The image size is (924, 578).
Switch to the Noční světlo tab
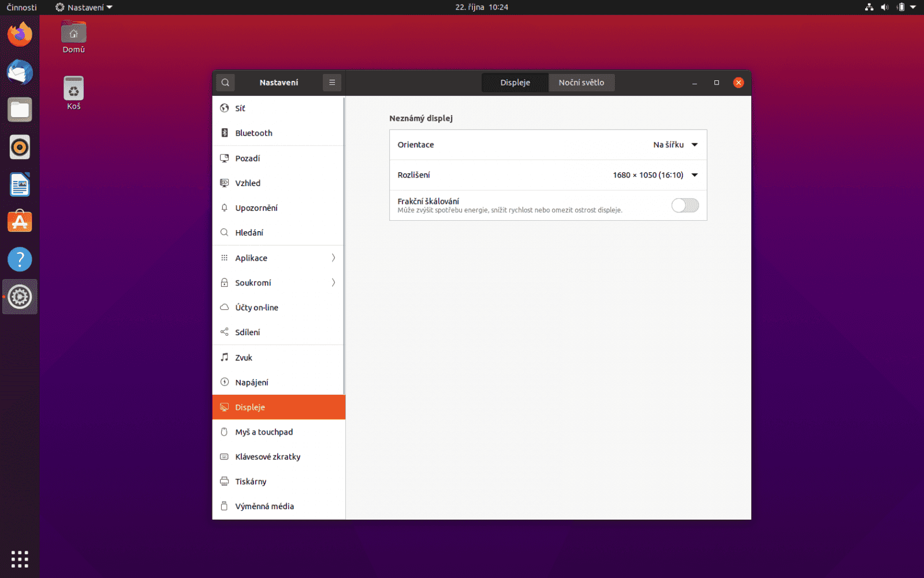tap(581, 82)
